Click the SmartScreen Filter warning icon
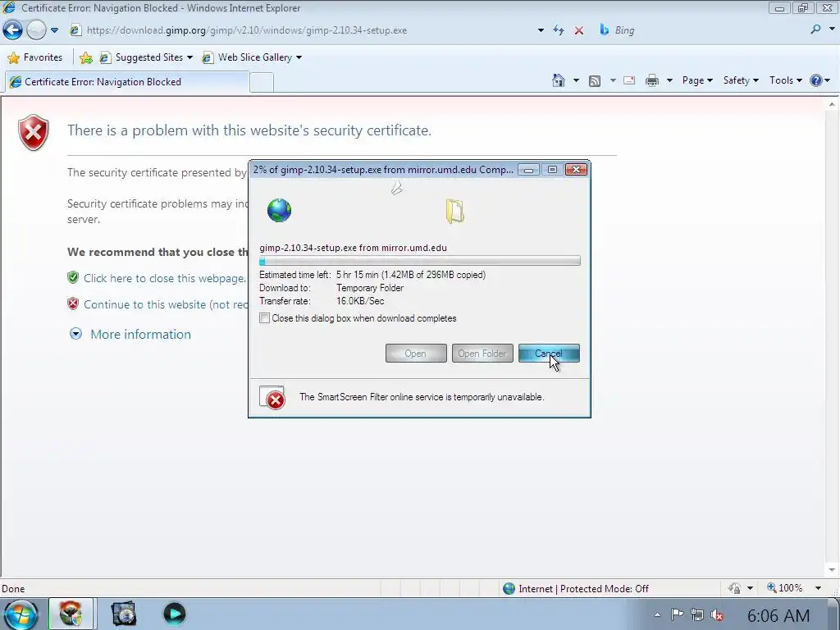This screenshot has width=840, height=630. point(272,398)
